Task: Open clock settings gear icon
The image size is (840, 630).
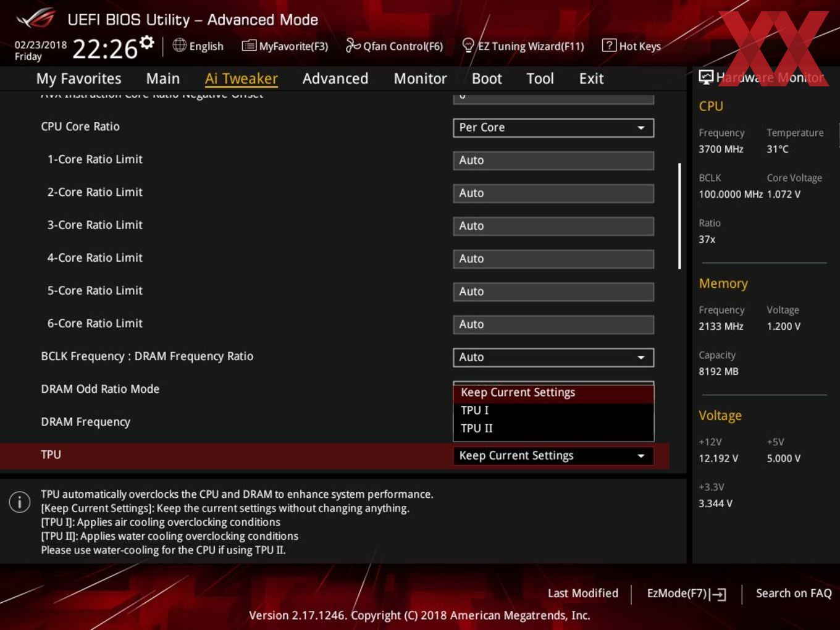Action: click(146, 43)
